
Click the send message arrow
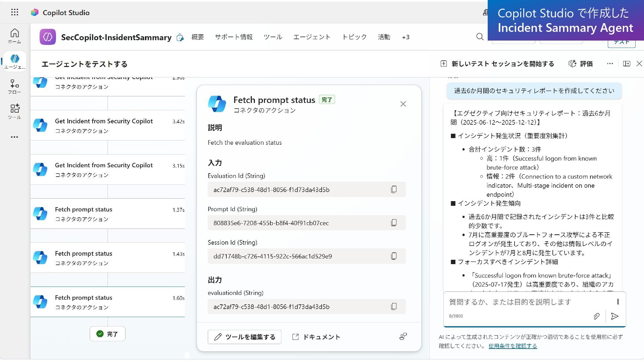[614, 316]
